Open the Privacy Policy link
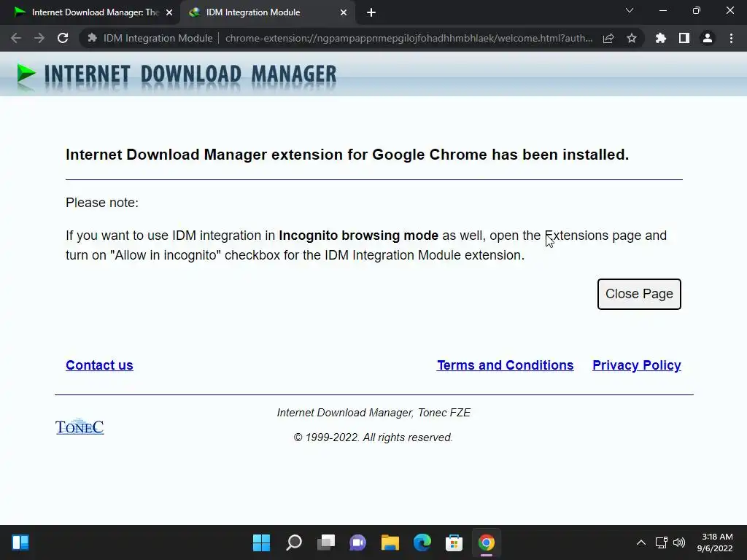Viewport: 747px width, 560px height. (x=636, y=365)
